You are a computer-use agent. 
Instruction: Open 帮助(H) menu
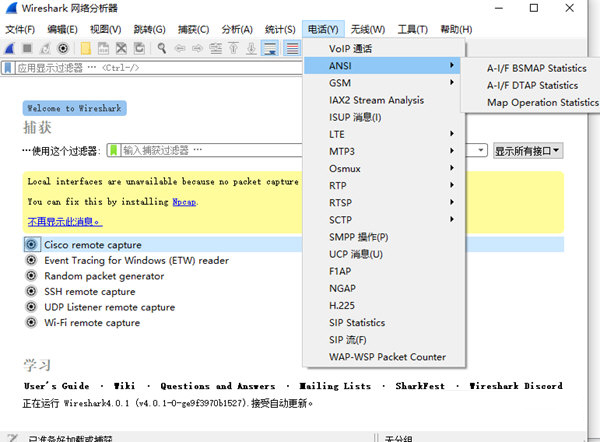pos(456,29)
